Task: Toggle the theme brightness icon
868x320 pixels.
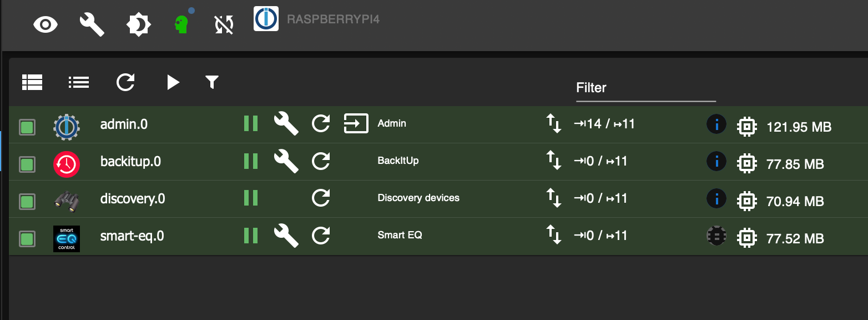Action: [138, 25]
